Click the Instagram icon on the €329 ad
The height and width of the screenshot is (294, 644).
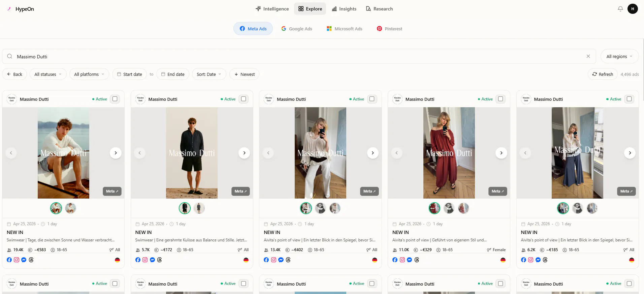point(402,260)
